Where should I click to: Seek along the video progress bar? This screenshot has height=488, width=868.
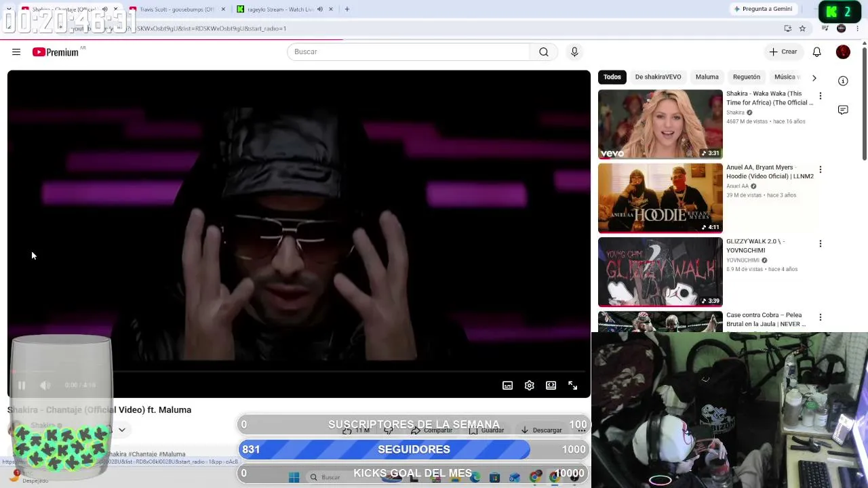tap(298, 371)
